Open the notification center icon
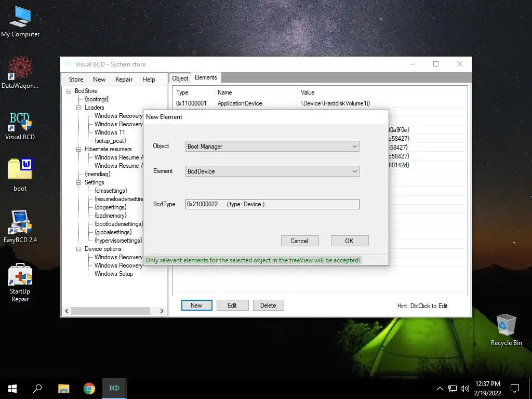Viewport: 532px width, 399px height. (515, 389)
